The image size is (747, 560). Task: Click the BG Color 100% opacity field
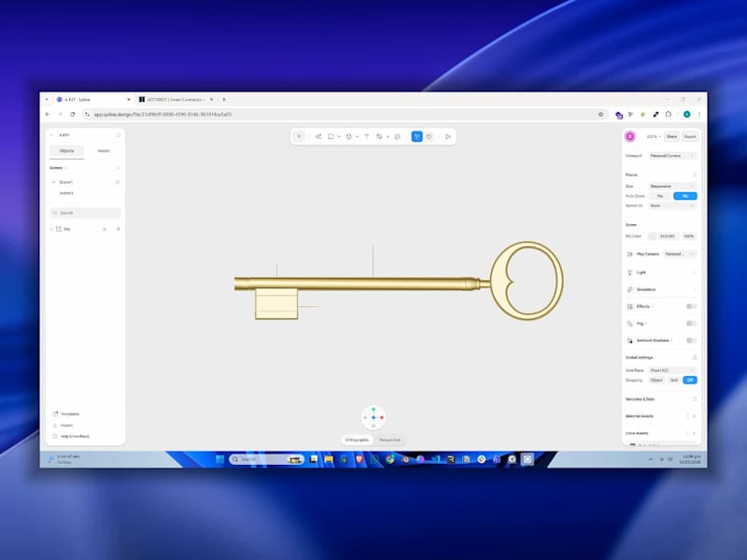pos(689,236)
